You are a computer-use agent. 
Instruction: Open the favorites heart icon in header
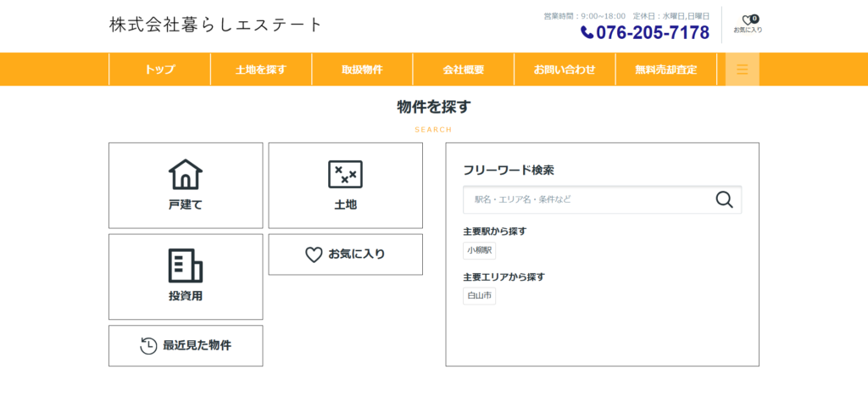coord(747,20)
